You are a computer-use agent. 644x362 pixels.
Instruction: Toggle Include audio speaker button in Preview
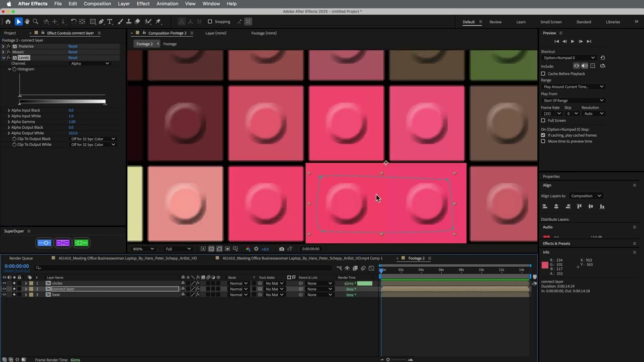click(x=585, y=66)
